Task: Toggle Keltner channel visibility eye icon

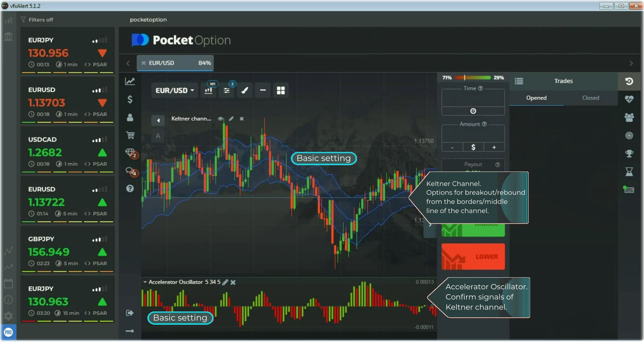Action: 221,119
